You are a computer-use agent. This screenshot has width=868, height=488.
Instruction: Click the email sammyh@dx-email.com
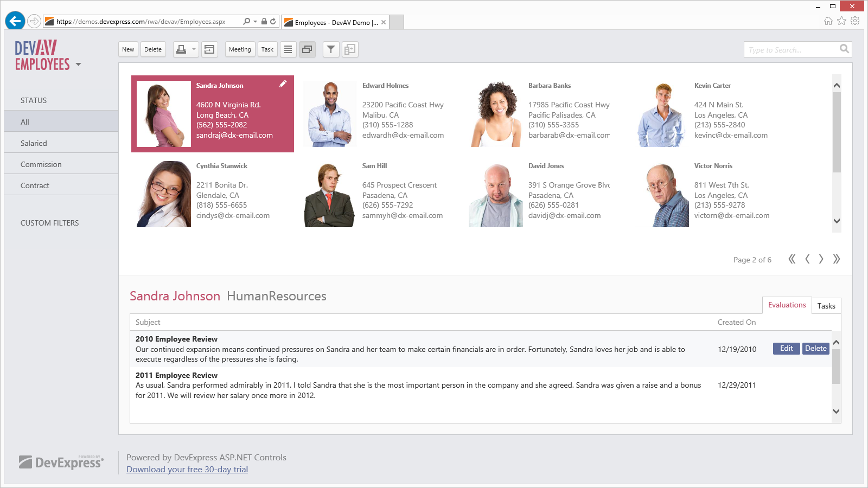[403, 215]
